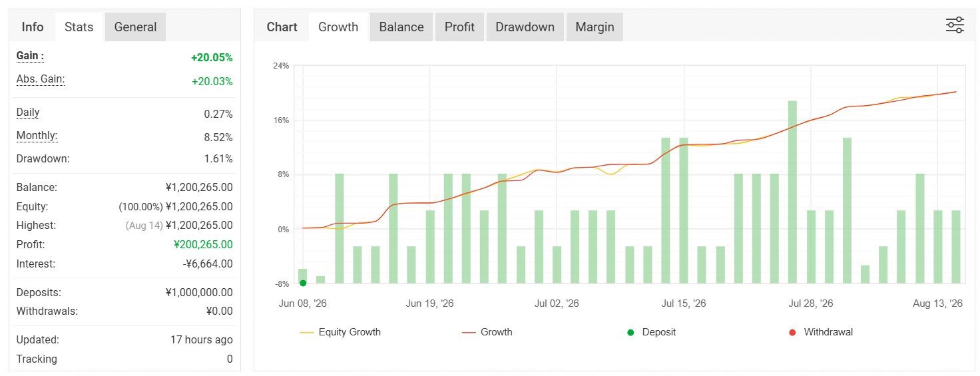Image resolution: width=980 pixels, height=376 pixels.
Task: Click the 8% y-axis label
Action: [283, 175]
